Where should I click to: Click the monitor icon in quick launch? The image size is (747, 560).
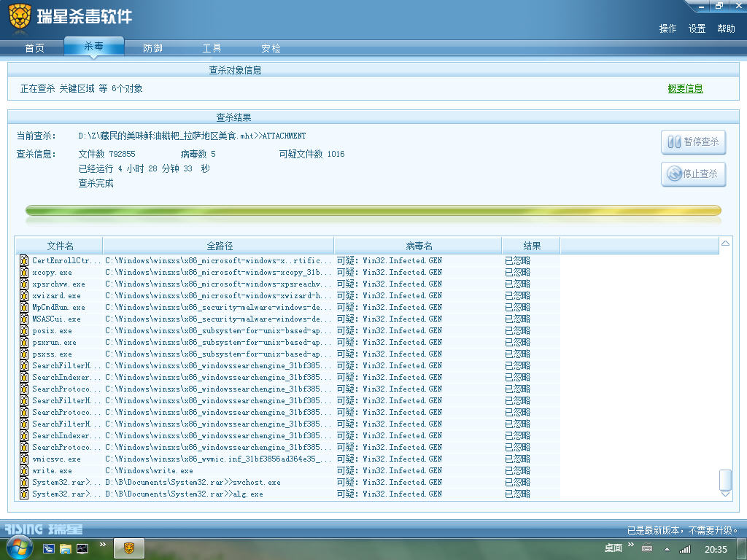pos(82,548)
